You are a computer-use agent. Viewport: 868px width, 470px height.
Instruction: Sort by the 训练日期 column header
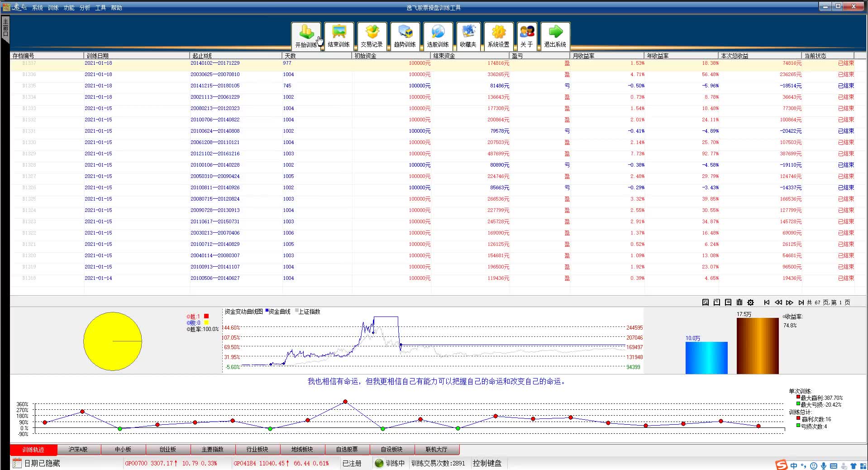[x=137, y=56]
